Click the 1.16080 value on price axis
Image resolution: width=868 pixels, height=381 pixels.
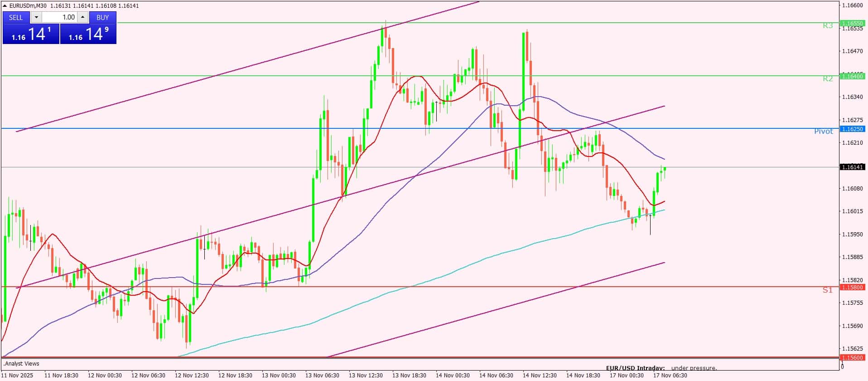[x=852, y=189]
